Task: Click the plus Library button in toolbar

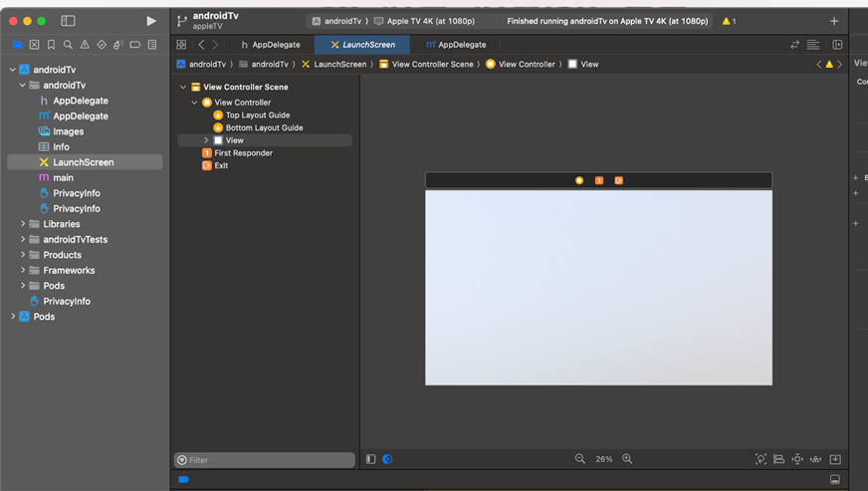Action: (x=834, y=21)
